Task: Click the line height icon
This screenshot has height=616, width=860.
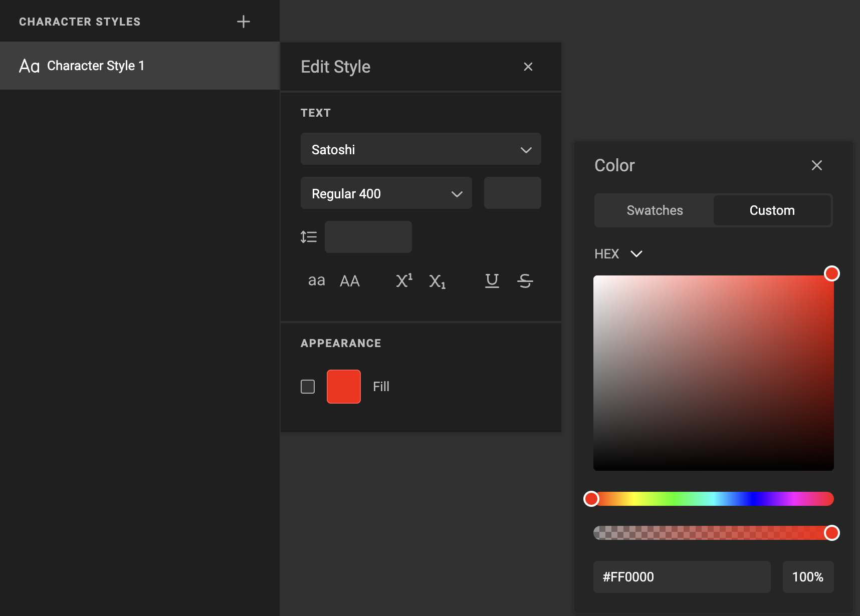Action: click(309, 236)
